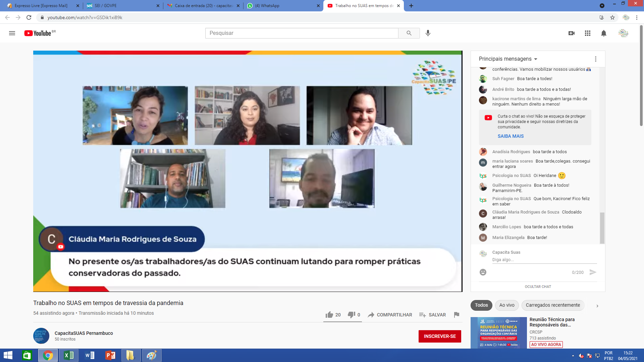Open the YouTube hamburger guide menu
Screen dimensions: 644x362
[12, 33]
